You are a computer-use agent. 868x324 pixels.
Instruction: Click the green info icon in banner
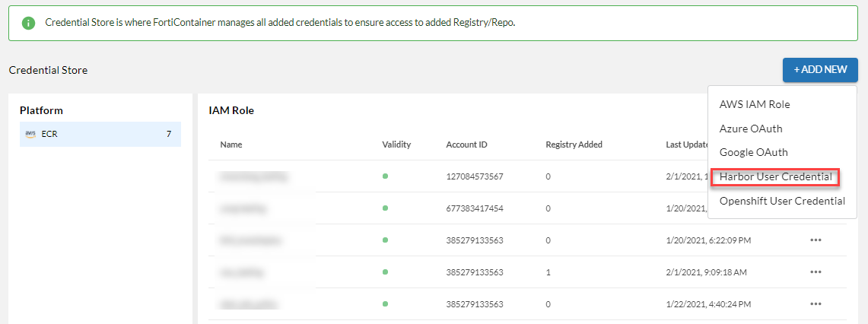click(x=29, y=23)
